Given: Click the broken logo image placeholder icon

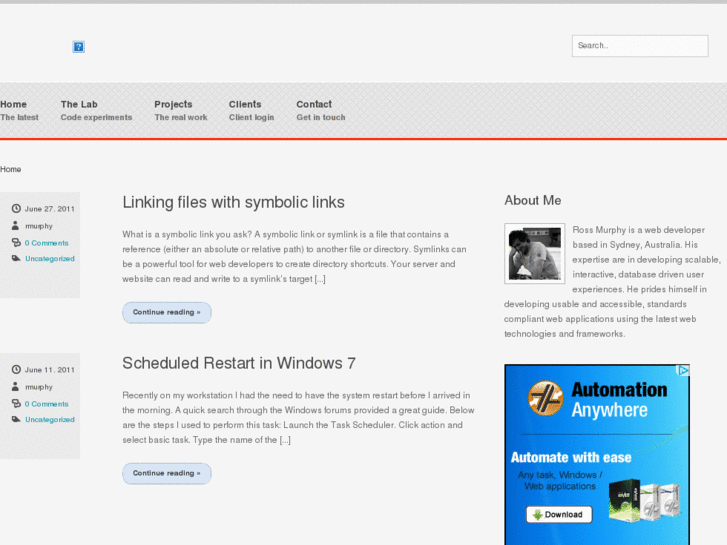Looking at the screenshot, I should click(79, 47).
